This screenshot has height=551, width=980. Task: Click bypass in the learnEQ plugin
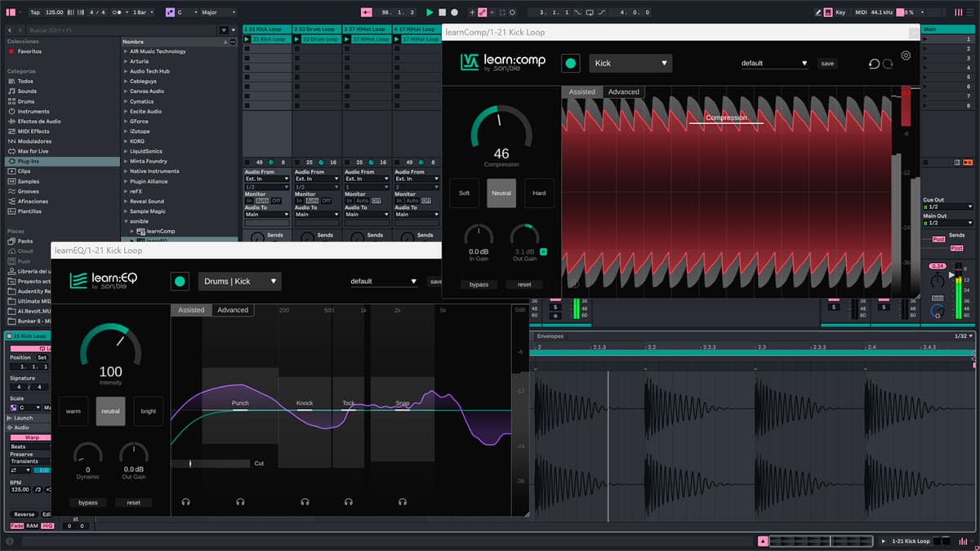coord(88,503)
